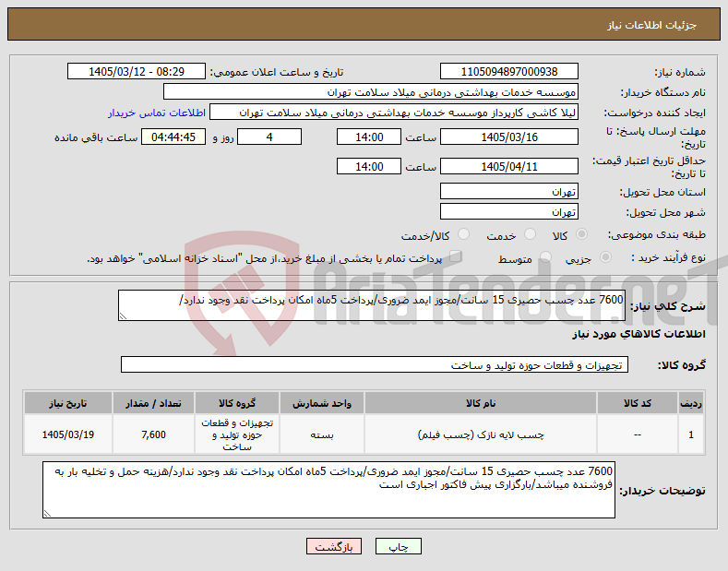Click the response deadline date 1405/03/16

click(x=508, y=137)
